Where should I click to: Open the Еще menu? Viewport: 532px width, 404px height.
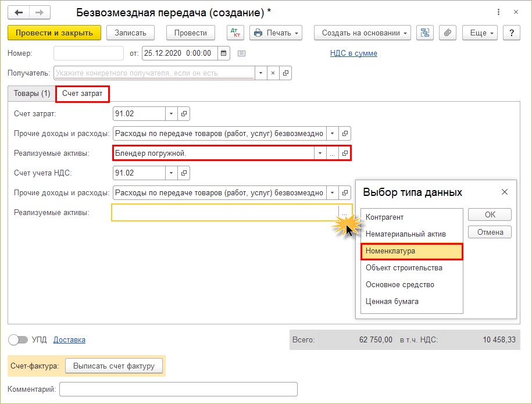click(x=480, y=33)
